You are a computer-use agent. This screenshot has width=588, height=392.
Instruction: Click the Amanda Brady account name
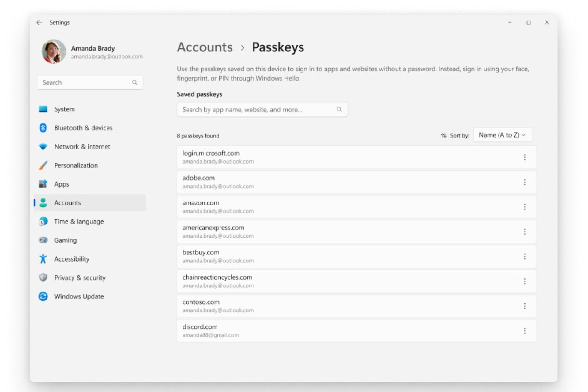[93, 48]
